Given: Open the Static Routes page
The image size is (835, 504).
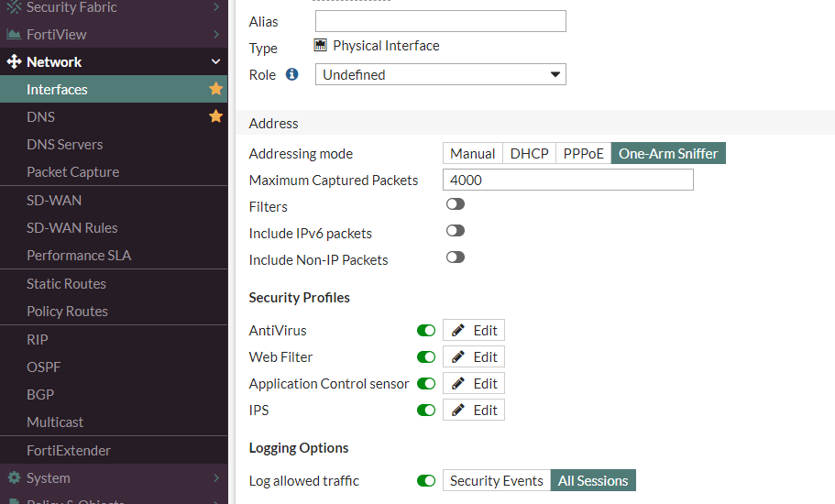Looking at the screenshot, I should point(66,284).
